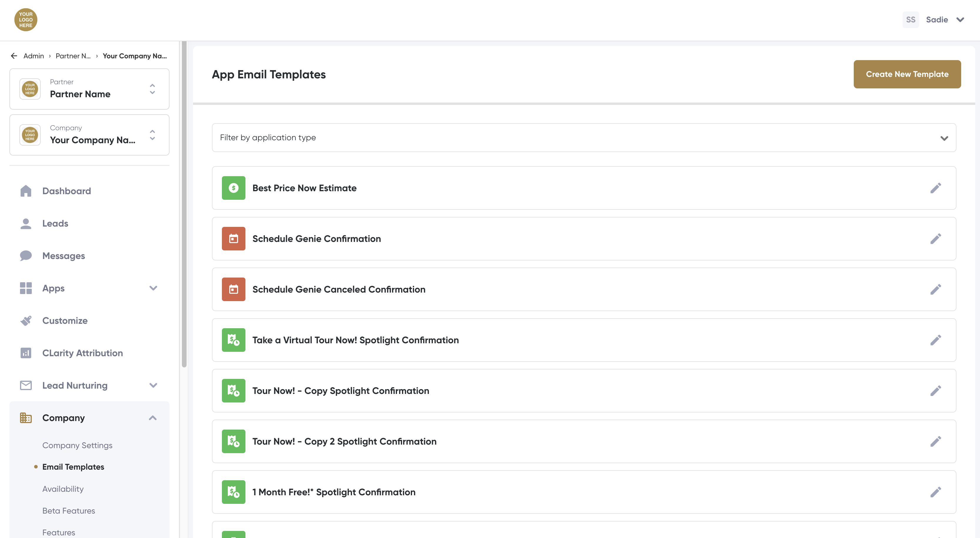980x538 pixels.
Task: Open CLarity Attribution chart icon
Action: [26, 353]
